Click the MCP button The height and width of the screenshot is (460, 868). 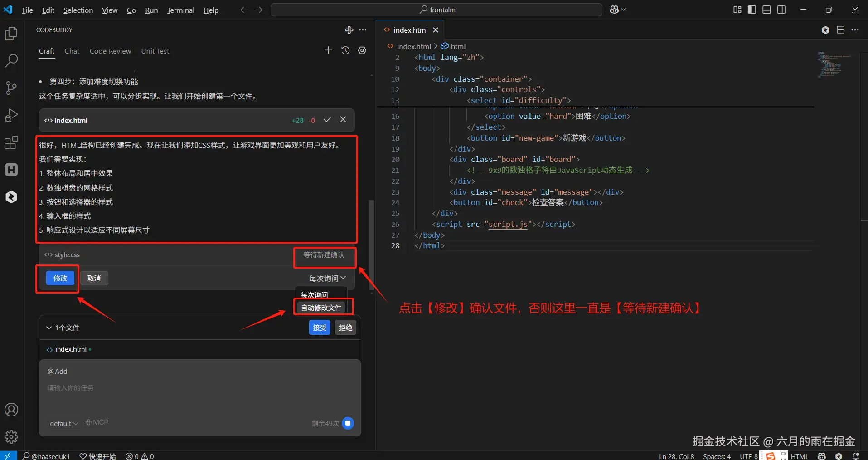(97, 422)
